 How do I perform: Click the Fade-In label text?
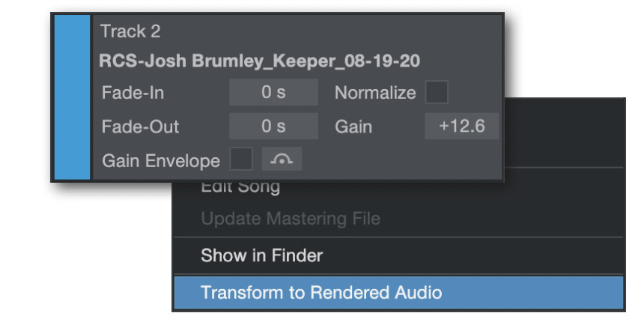(x=133, y=93)
